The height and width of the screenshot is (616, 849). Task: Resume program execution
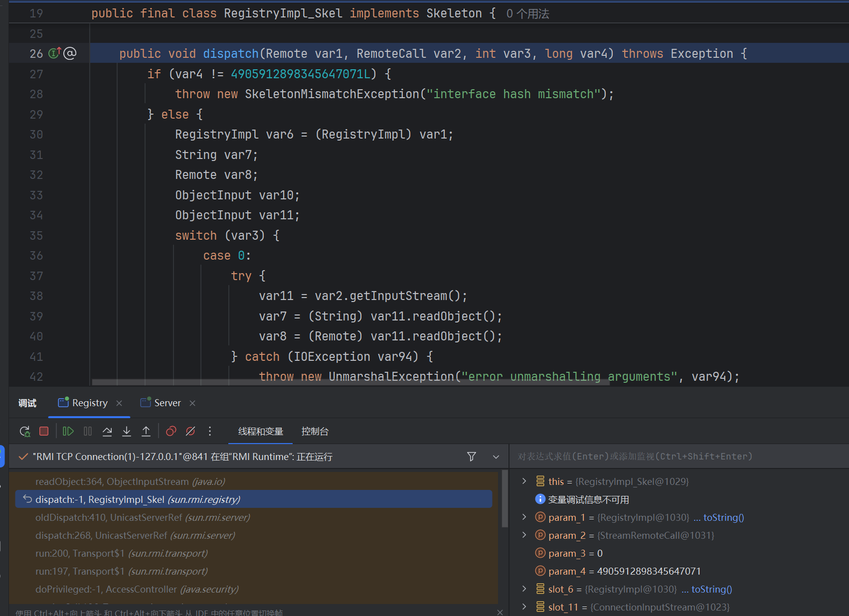(68, 431)
